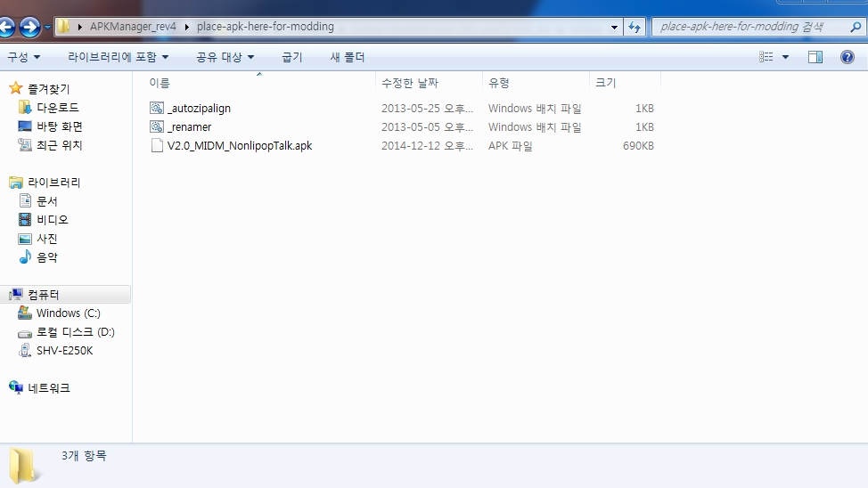Screen dimensions: 868x488
Task: Expand the address bar history dropdown
Action: click(x=615, y=27)
